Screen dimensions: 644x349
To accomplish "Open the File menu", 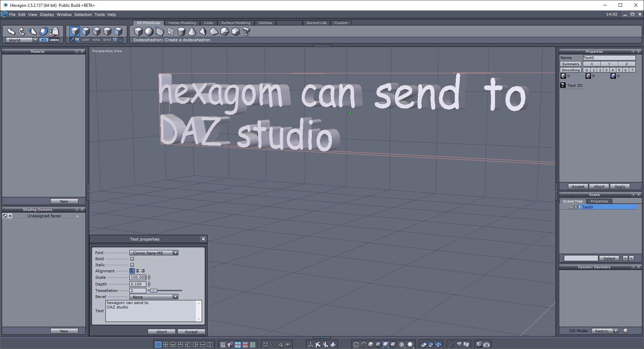I will 12,15.
